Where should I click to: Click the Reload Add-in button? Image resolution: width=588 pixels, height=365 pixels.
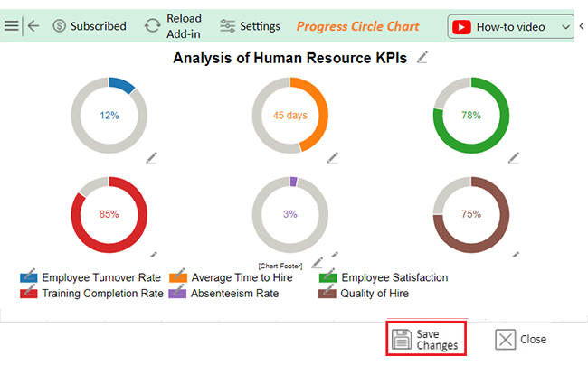click(x=173, y=26)
